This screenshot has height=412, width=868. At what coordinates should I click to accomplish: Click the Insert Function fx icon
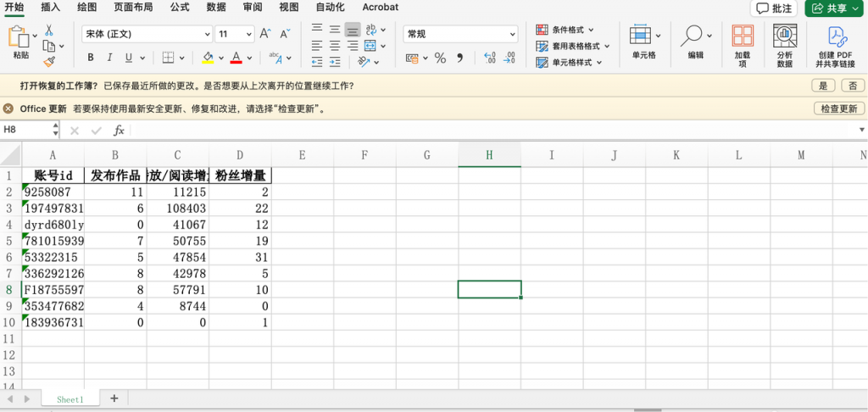tap(119, 131)
